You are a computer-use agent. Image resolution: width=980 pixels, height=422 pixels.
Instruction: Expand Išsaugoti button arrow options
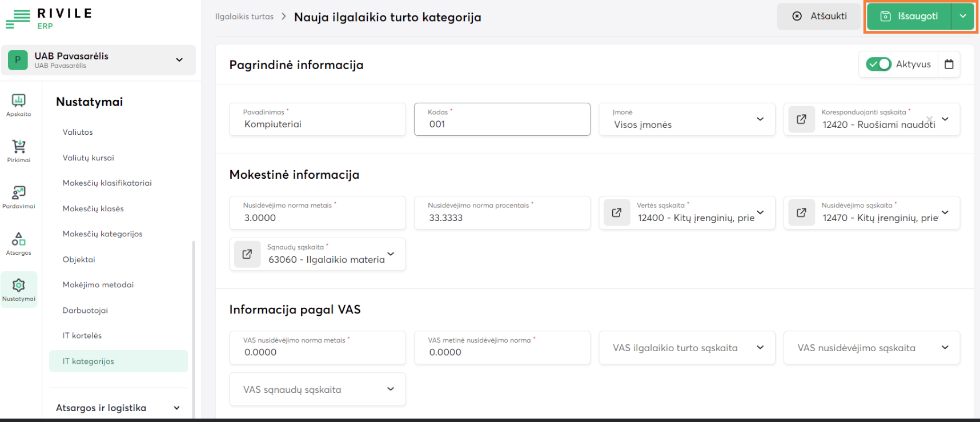click(963, 17)
